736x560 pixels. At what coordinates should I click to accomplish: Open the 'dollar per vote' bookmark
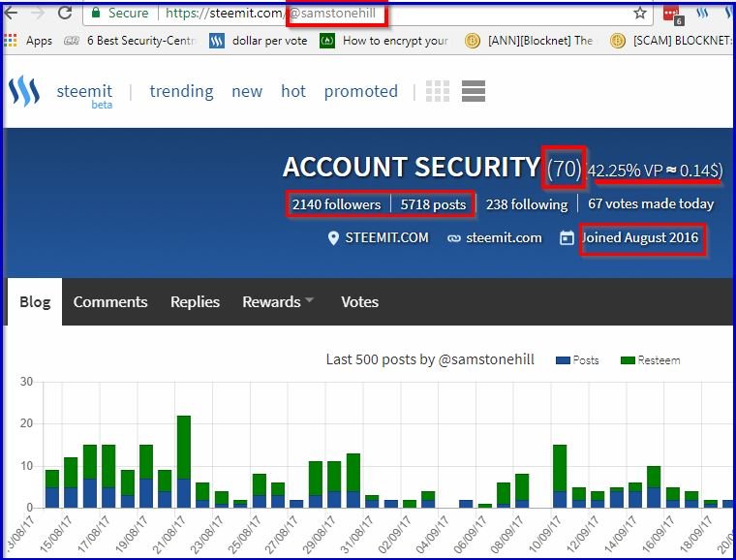(x=259, y=41)
